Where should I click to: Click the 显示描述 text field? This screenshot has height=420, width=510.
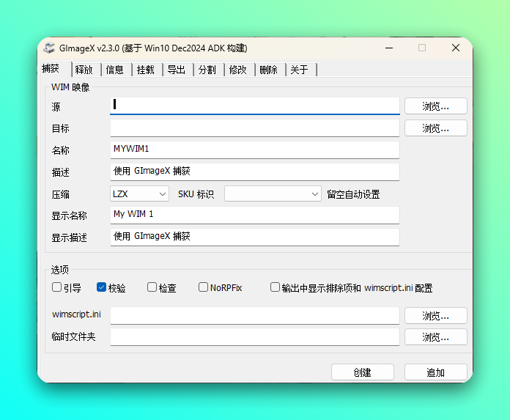pos(255,237)
